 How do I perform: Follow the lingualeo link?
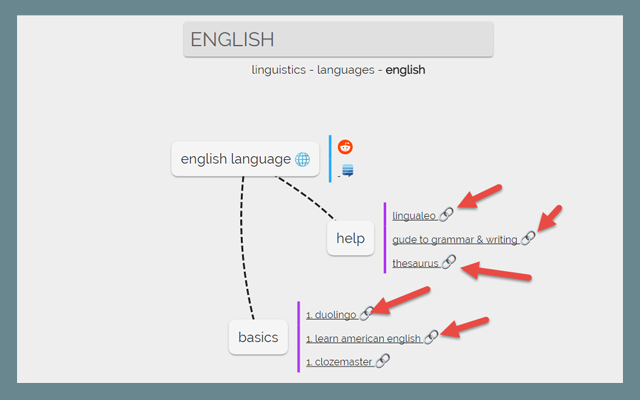pyautogui.click(x=414, y=216)
